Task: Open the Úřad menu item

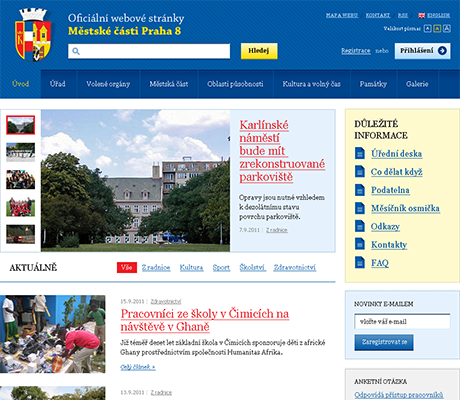Action: [58, 84]
